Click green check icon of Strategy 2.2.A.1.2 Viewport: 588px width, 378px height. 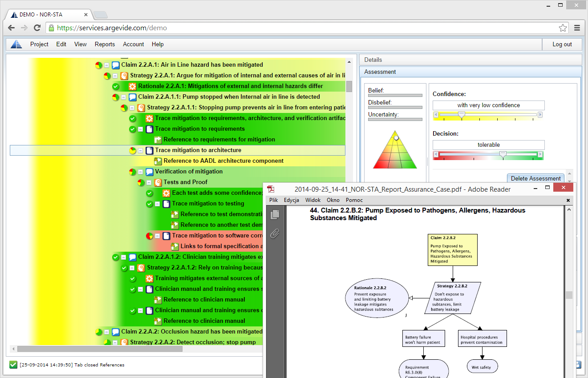pyautogui.click(x=124, y=268)
